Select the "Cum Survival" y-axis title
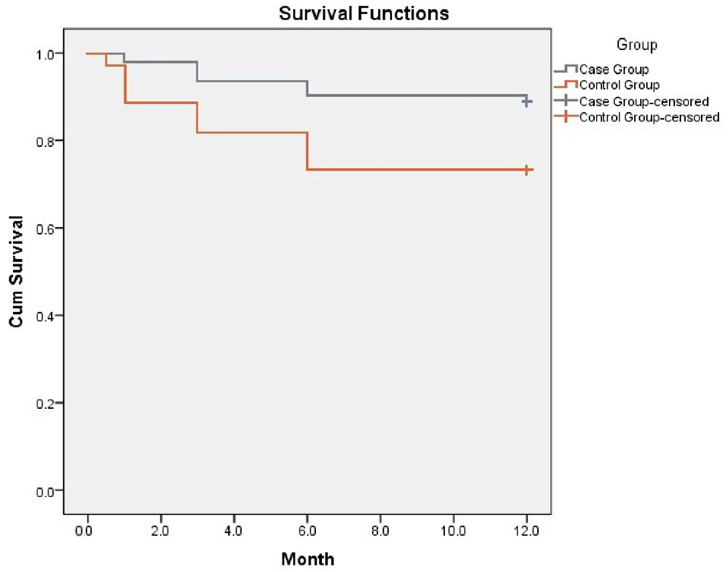 (16, 272)
